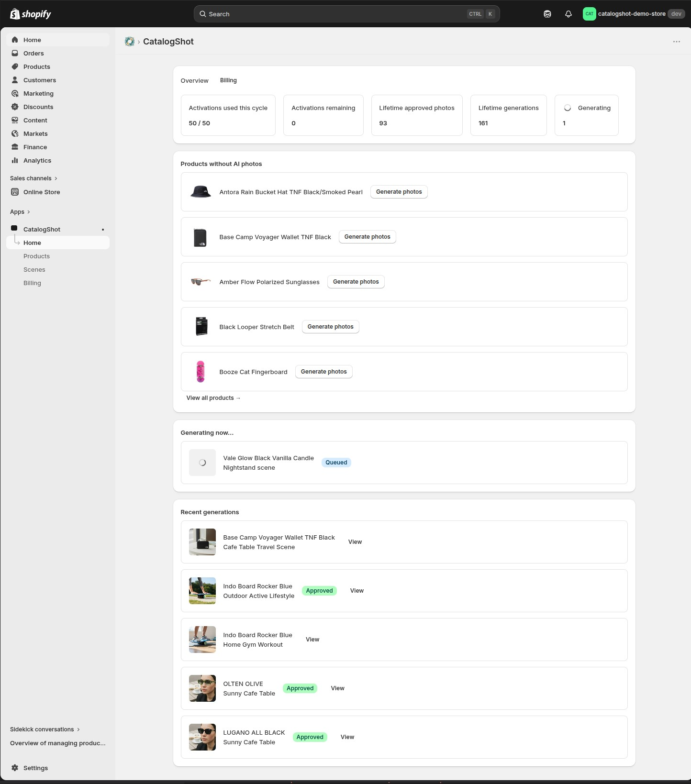The height and width of the screenshot is (784, 691).
Task: Click the Markets globe icon
Action: [x=15, y=133]
